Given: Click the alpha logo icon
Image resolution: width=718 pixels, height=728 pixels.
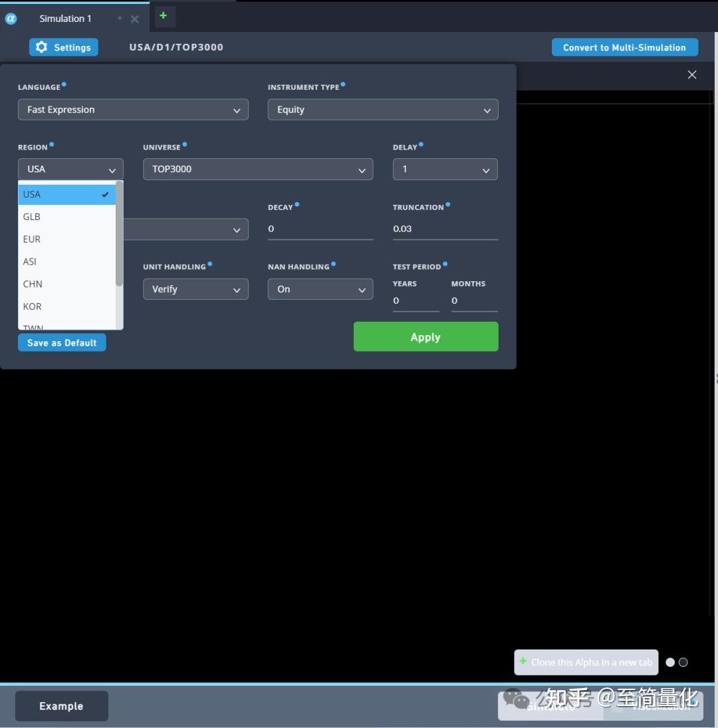Looking at the screenshot, I should click(11, 19).
